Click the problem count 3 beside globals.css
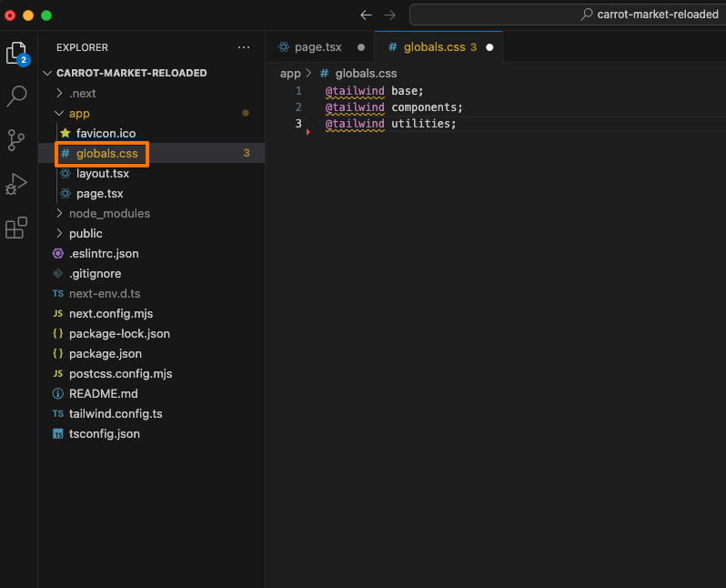726x588 pixels. 247,153
